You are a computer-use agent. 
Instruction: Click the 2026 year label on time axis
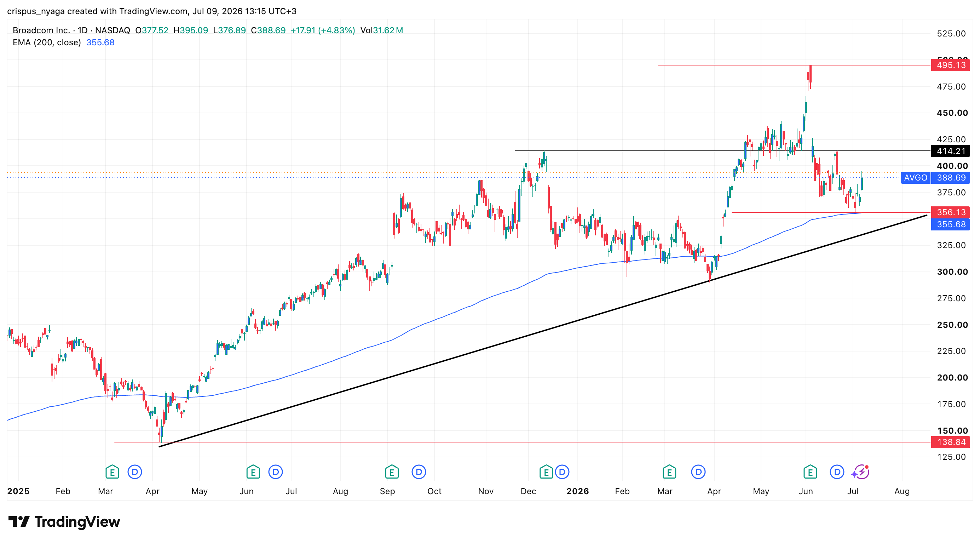577,491
